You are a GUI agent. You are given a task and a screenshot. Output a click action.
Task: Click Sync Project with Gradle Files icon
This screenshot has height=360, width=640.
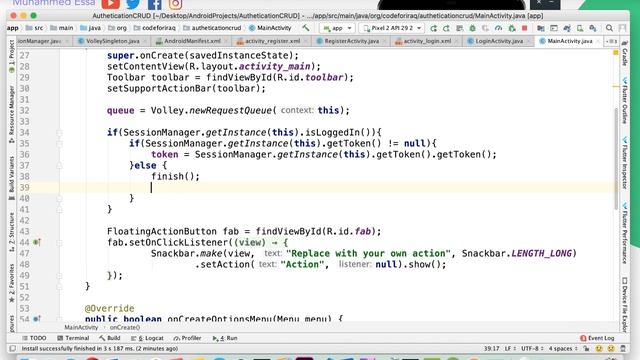[567, 28]
